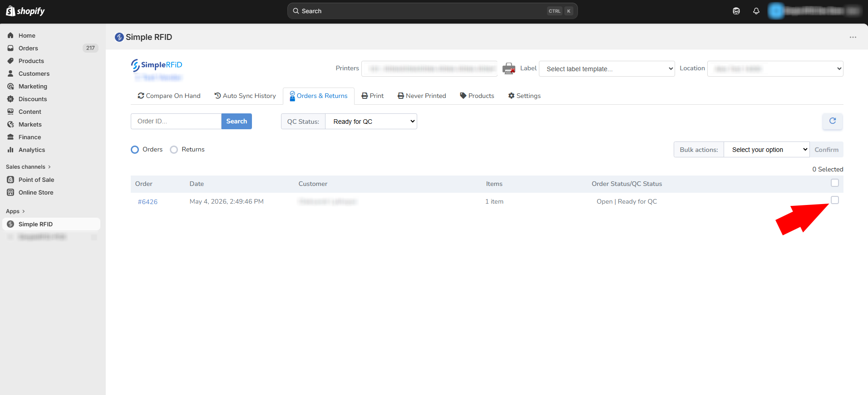This screenshot has width=868, height=395.
Task: Click the blue Search button
Action: point(237,121)
